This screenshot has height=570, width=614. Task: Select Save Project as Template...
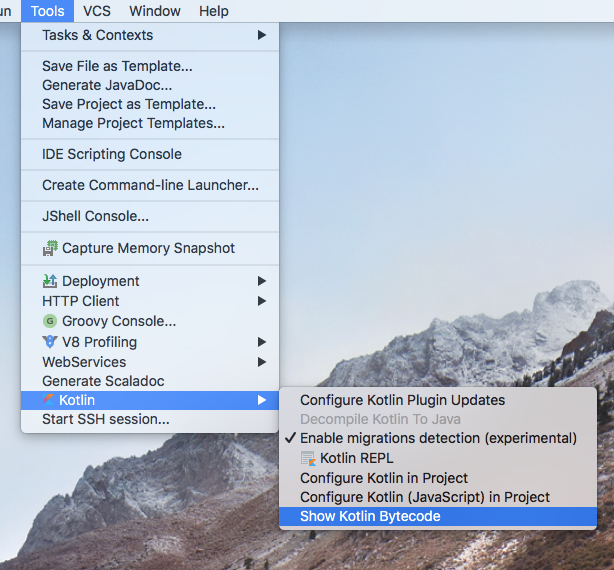coord(150,104)
